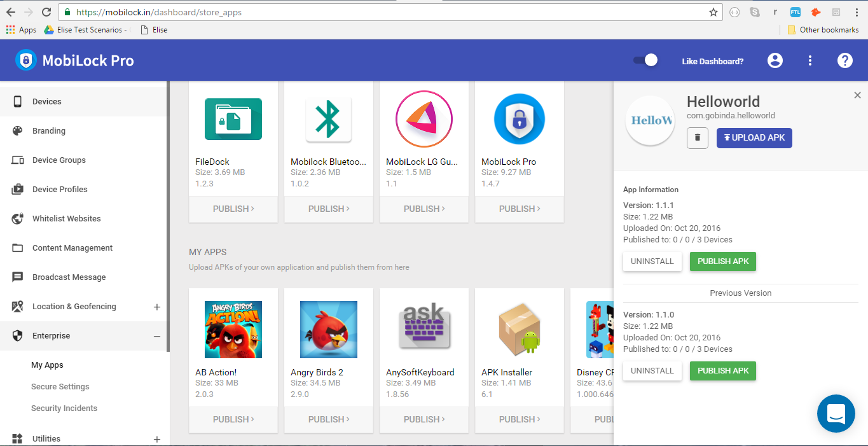Click the Upload APK button
The image size is (868, 446).
pyautogui.click(x=754, y=138)
